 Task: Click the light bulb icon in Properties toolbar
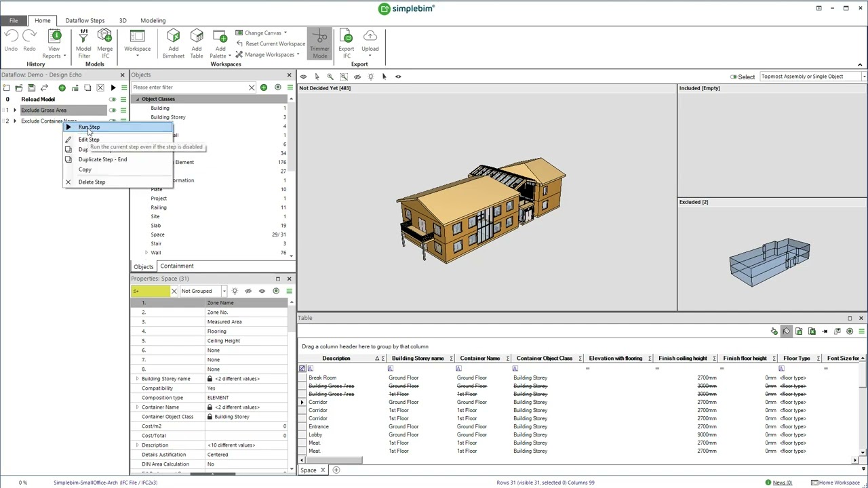[x=235, y=291]
